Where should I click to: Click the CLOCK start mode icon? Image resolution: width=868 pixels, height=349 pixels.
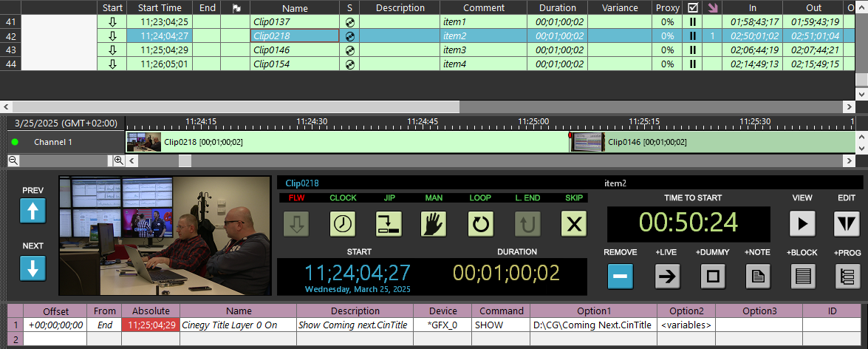pos(343,223)
